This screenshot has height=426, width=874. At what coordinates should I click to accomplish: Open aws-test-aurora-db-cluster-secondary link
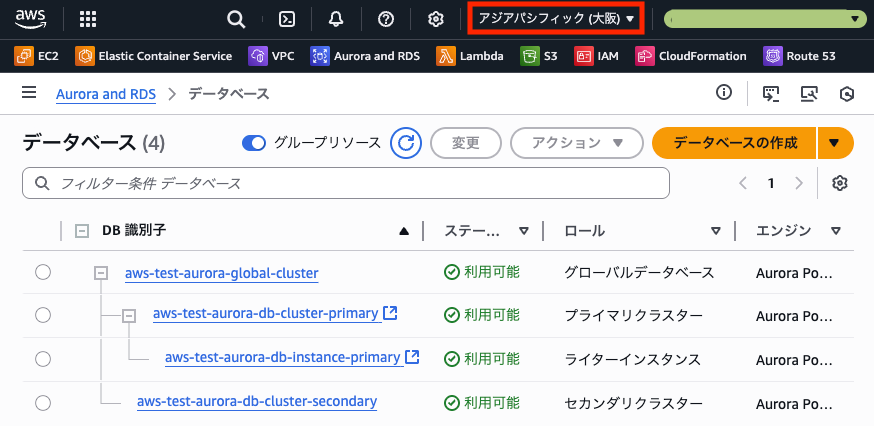[x=257, y=400]
